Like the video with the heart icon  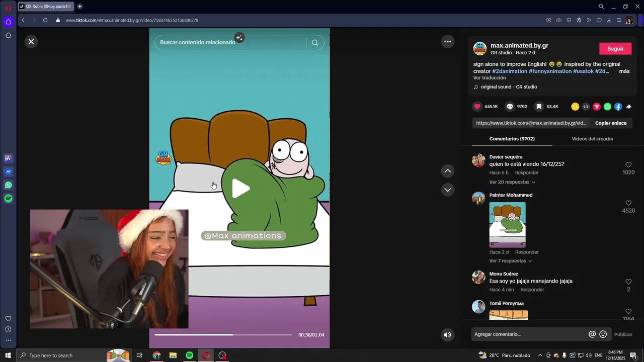click(477, 107)
